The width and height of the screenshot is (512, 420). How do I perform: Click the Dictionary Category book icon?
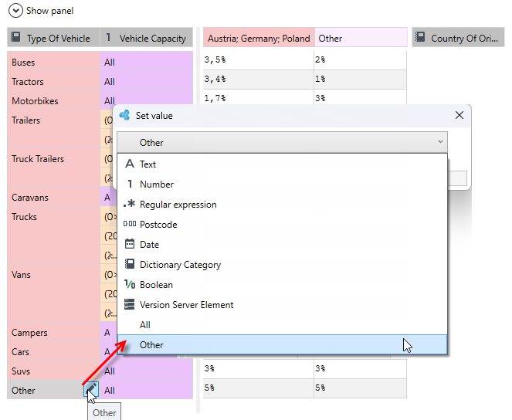pyautogui.click(x=130, y=264)
